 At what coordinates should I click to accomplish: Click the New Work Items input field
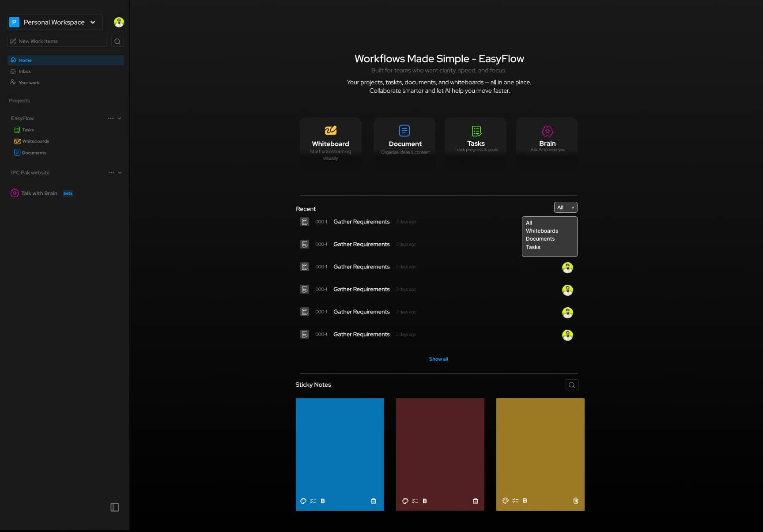coord(57,41)
